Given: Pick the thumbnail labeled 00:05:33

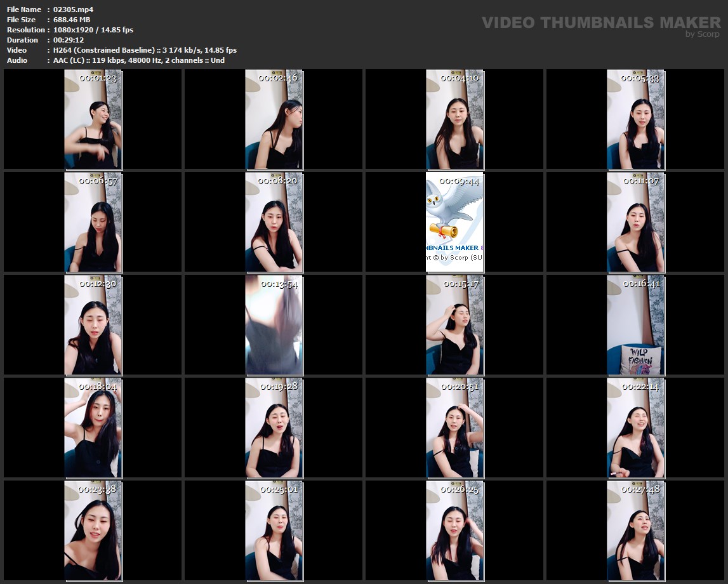Looking at the screenshot, I should click(x=635, y=119).
